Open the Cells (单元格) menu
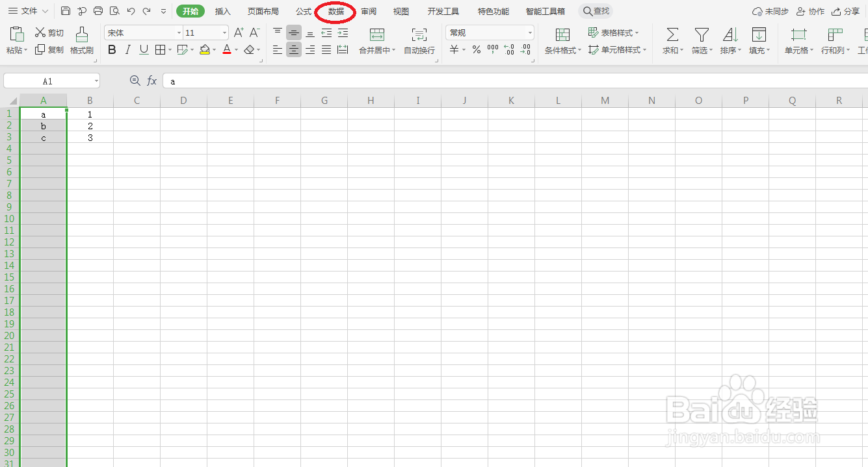 [x=798, y=41]
